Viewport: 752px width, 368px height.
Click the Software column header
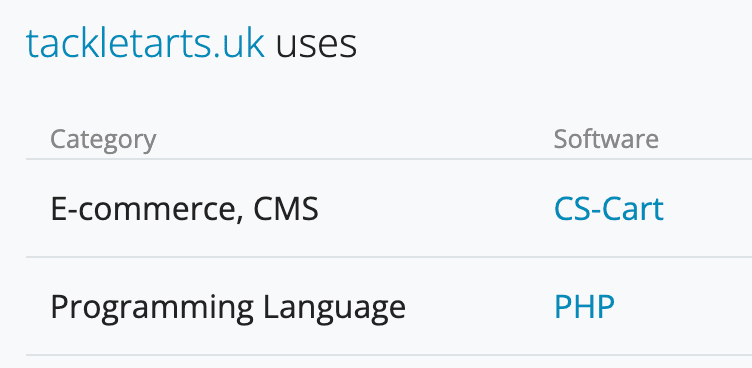[x=606, y=139]
